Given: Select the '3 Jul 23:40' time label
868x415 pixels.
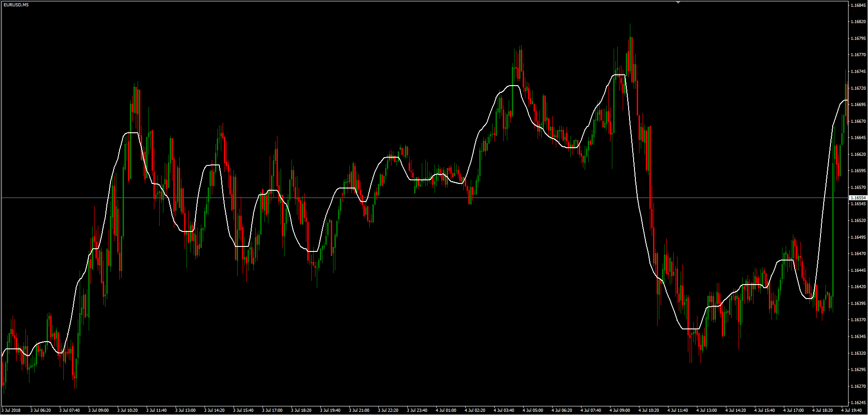Looking at the screenshot, I should (x=417, y=410).
